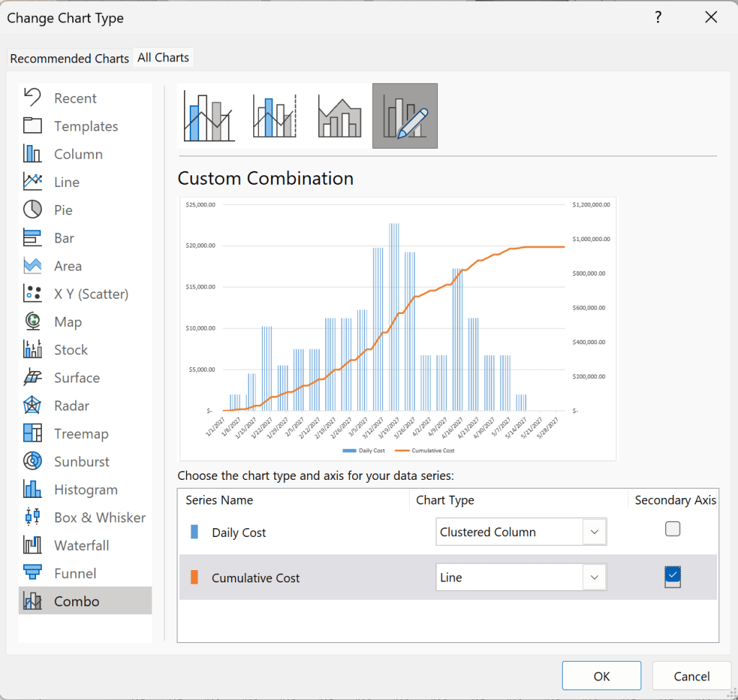
Task: Select the Clustered Column - Line combo icon
Action: (209, 115)
